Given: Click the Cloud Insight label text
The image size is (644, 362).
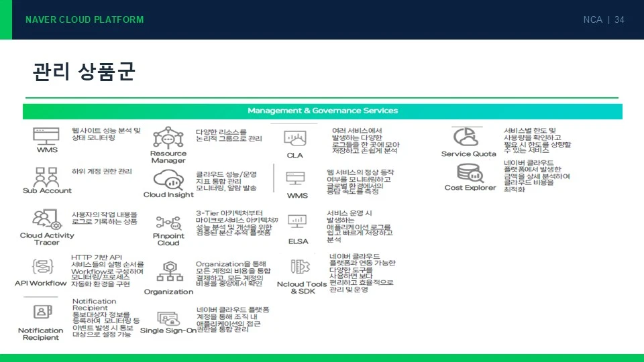Looking at the screenshot, I should click(x=168, y=194).
